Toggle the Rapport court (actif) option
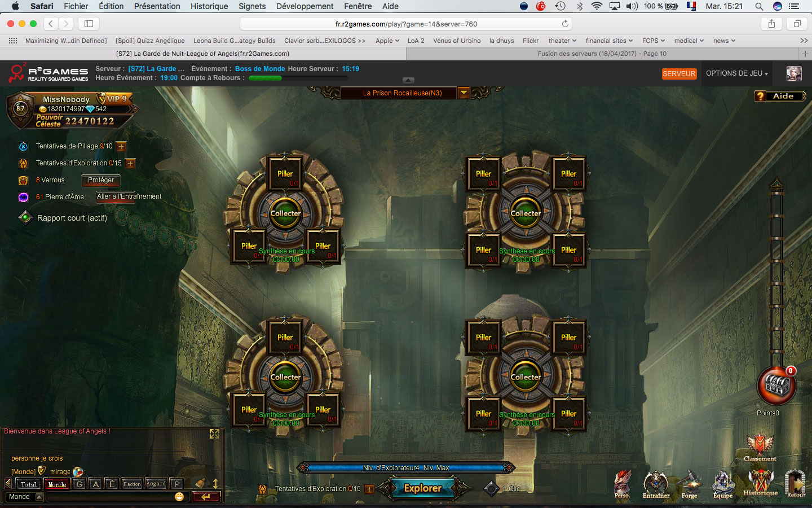Screen dimensions: 812x508 [25, 218]
